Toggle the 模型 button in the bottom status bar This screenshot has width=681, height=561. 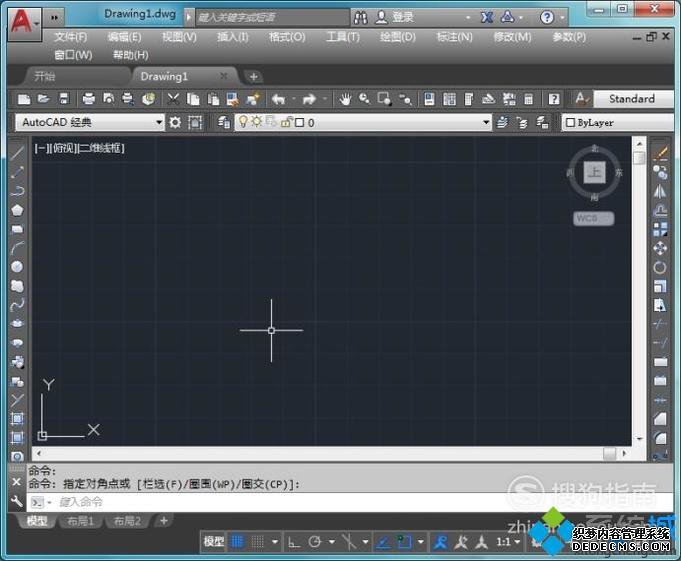(214, 541)
